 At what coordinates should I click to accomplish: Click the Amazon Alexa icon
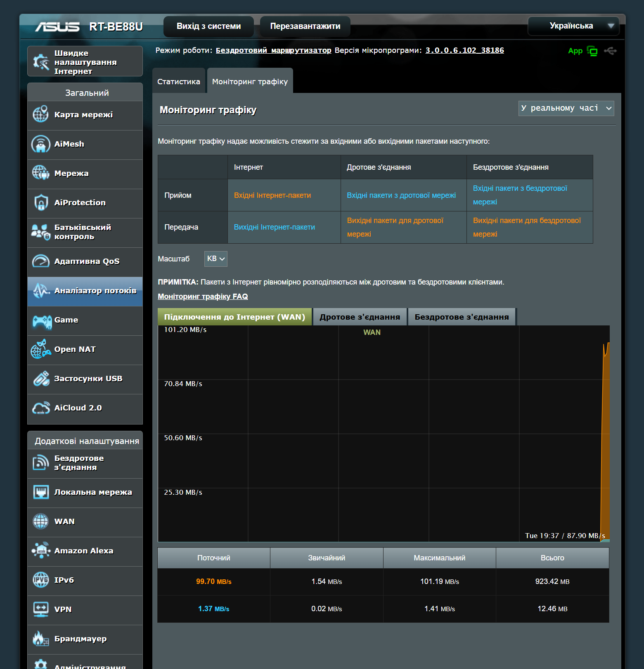click(x=41, y=551)
